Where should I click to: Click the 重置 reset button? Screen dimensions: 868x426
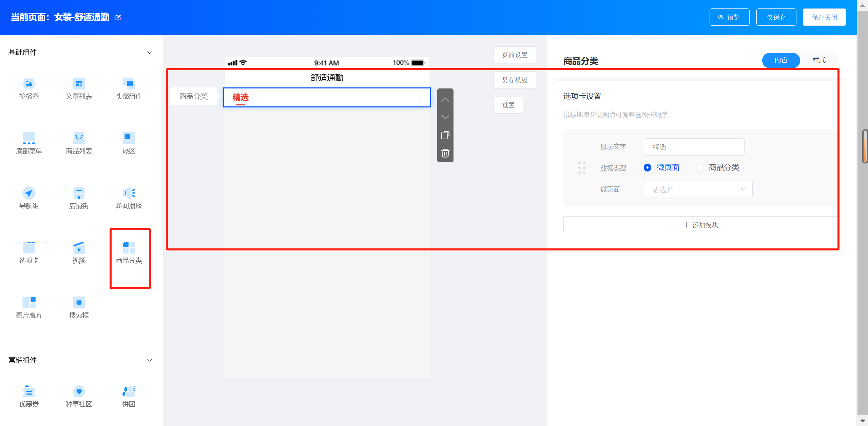(x=508, y=105)
